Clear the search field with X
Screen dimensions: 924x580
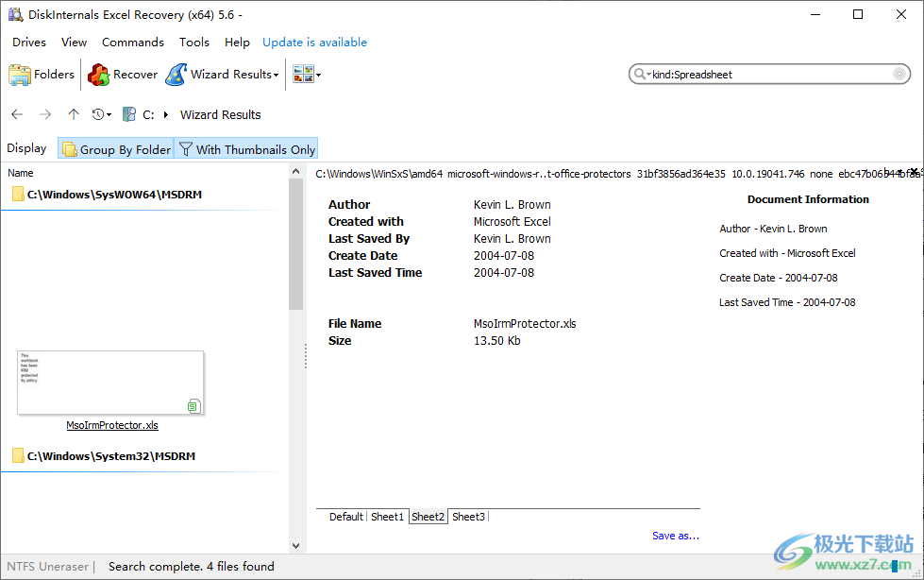pyautogui.click(x=899, y=74)
